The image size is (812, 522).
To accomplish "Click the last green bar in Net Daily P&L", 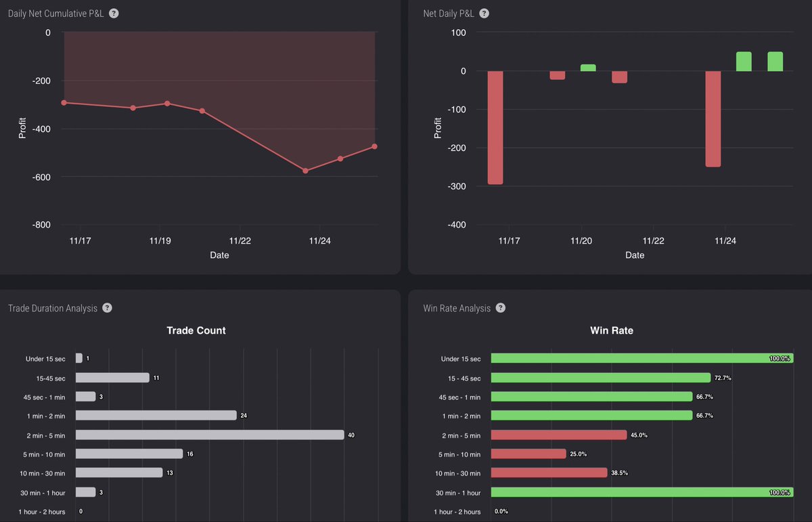I will click(775, 62).
